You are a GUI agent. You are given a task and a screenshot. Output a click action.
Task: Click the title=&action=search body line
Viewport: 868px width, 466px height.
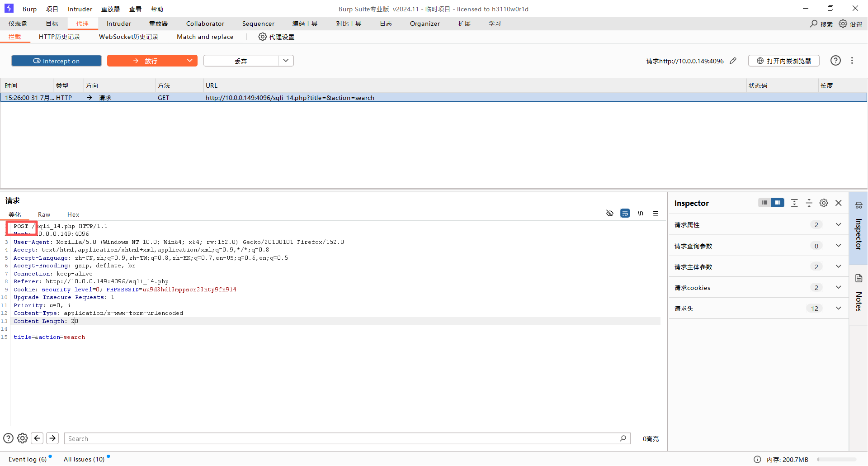point(49,337)
